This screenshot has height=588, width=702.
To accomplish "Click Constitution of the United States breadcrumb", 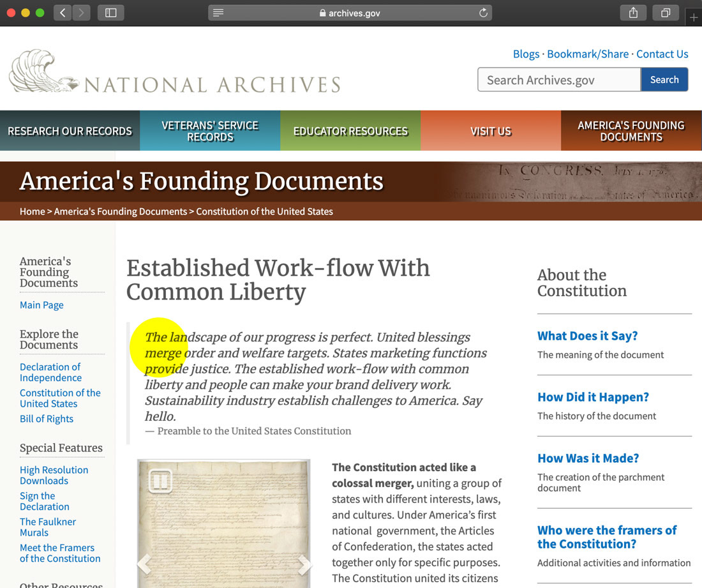I will [x=265, y=211].
